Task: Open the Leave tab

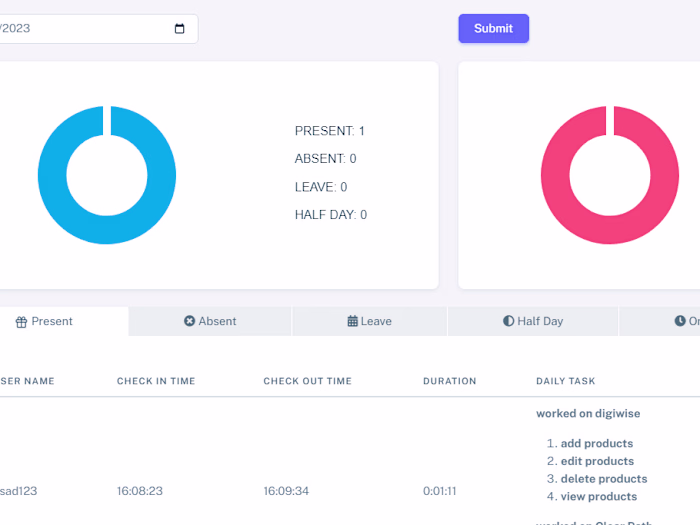Action: tap(370, 321)
